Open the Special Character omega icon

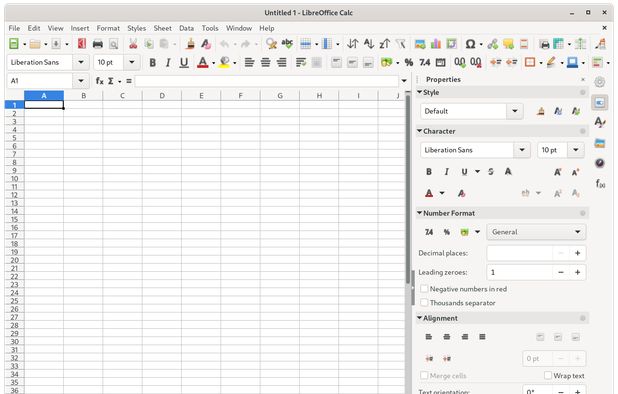click(470, 44)
